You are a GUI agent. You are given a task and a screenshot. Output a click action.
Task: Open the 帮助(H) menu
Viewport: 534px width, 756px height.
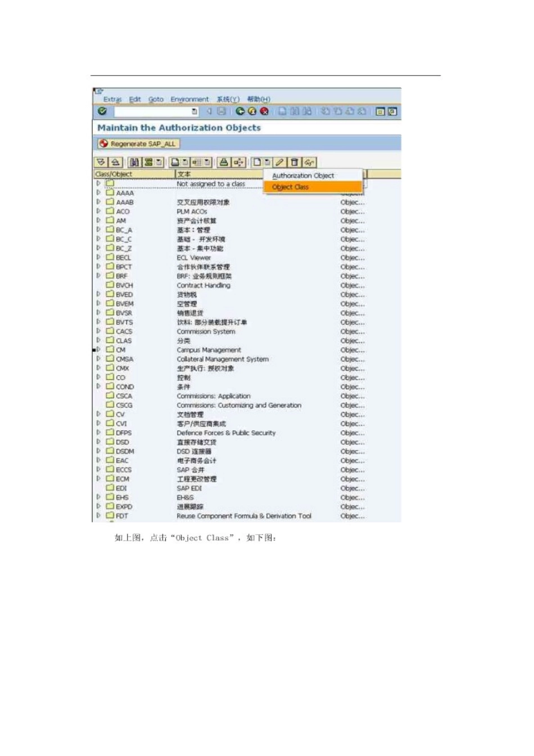[x=259, y=99]
